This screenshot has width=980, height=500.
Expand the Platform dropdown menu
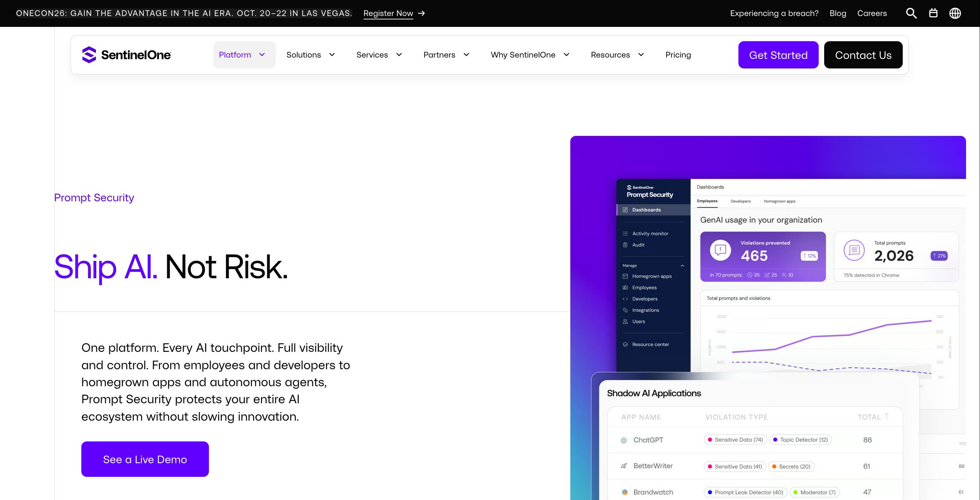coord(244,55)
